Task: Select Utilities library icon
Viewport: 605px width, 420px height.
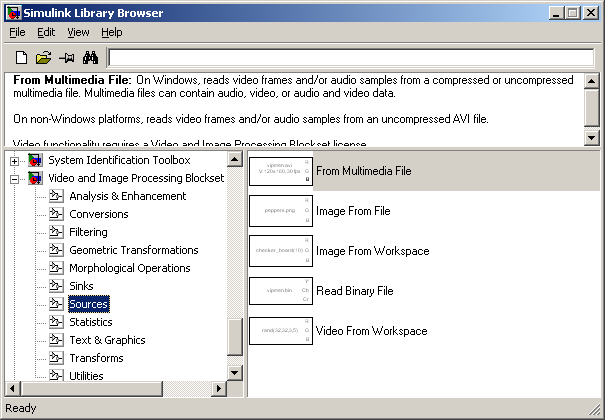Action: (x=56, y=376)
